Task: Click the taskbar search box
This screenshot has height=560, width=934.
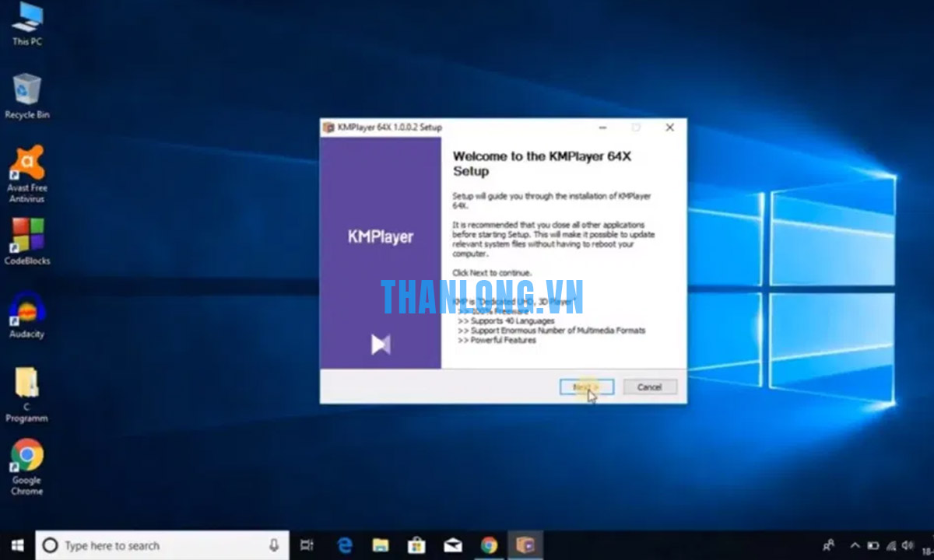Action: 156,545
